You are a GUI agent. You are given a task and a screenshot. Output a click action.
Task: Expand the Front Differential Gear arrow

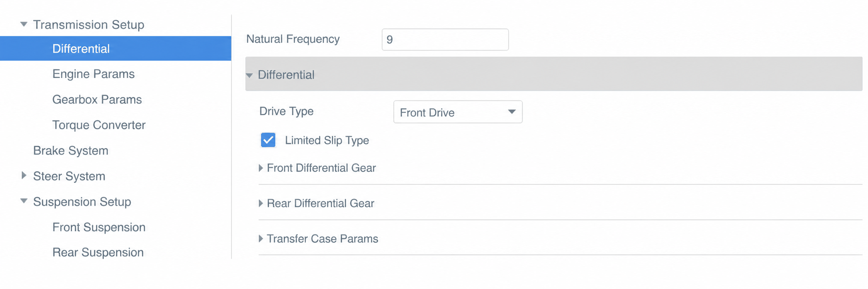pos(261,168)
